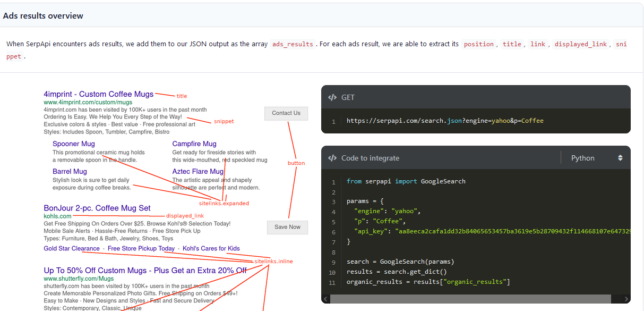This screenshot has height=311, width=644.
Task: Select the serpapi.com search URL in the GET block
Action: (445, 121)
